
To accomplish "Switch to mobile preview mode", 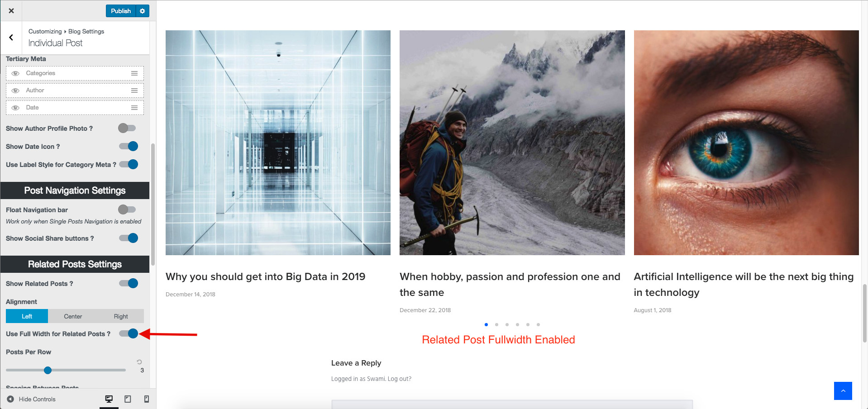I will [146, 399].
